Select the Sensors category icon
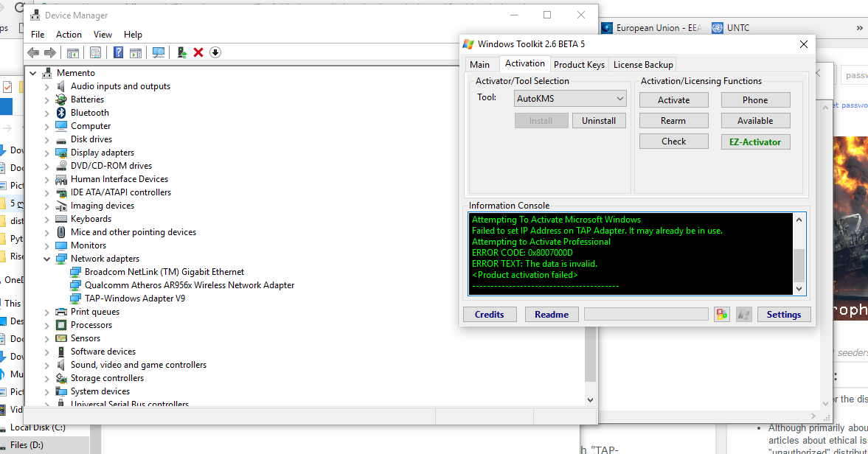Image resolution: width=868 pixels, height=454 pixels. tap(61, 338)
